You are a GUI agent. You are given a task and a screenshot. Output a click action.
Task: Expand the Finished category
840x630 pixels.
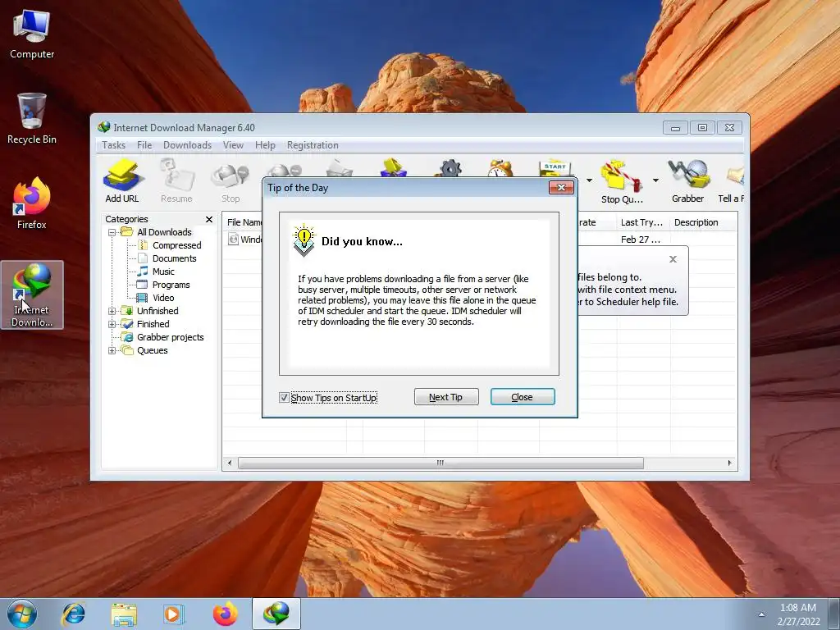coord(112,324)
